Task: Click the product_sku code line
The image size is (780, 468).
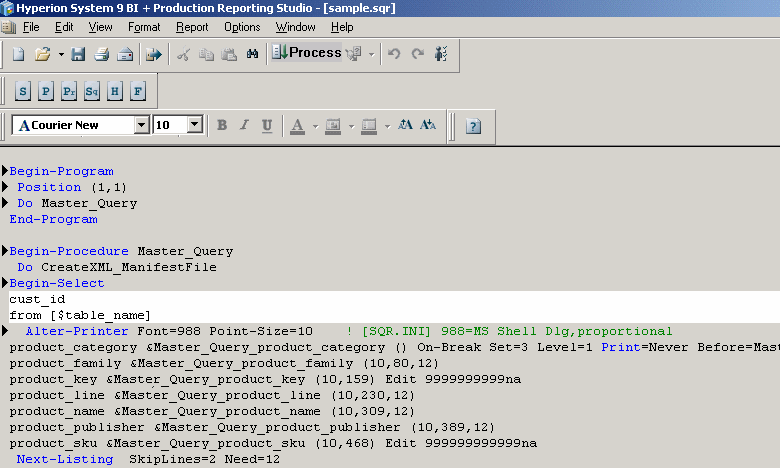Action: (273, 443)
